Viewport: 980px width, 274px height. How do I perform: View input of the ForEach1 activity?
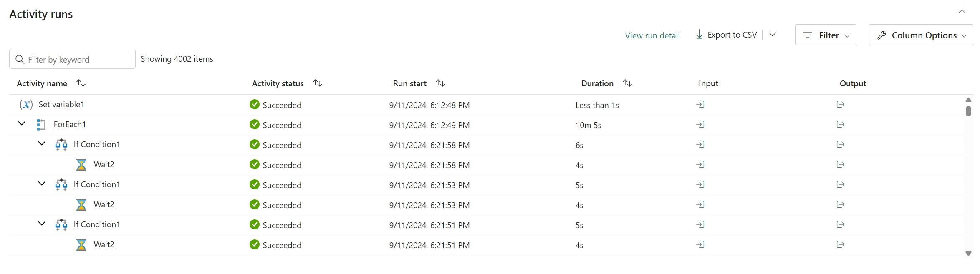[700, 124]
